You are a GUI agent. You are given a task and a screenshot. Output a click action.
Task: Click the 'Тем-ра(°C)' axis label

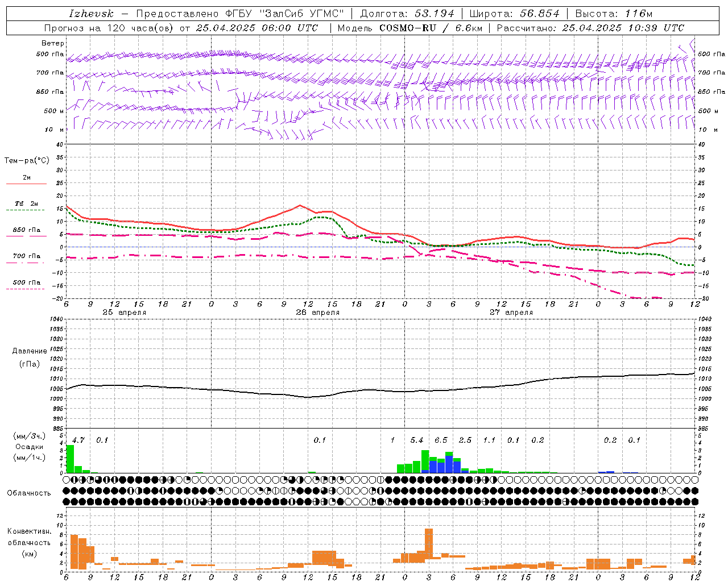[x=27, y=161]
